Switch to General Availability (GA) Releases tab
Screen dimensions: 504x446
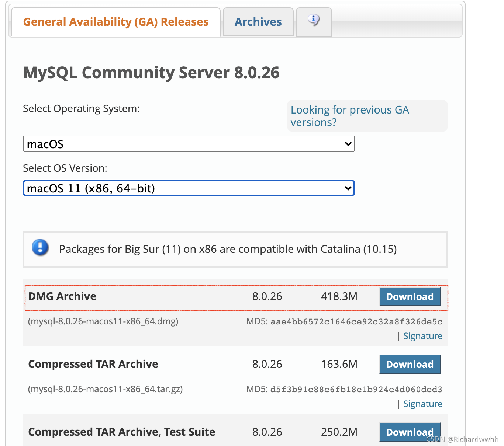tap(116, 22)
